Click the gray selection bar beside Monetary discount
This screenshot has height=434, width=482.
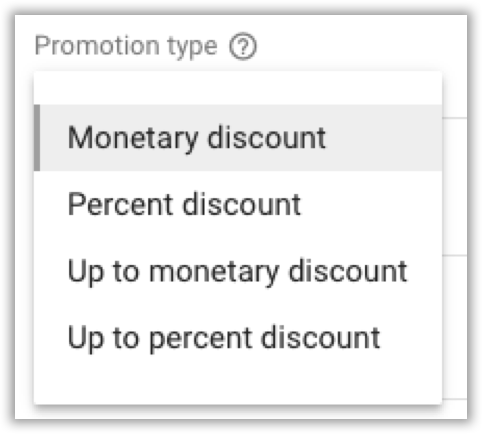(37, 138)
